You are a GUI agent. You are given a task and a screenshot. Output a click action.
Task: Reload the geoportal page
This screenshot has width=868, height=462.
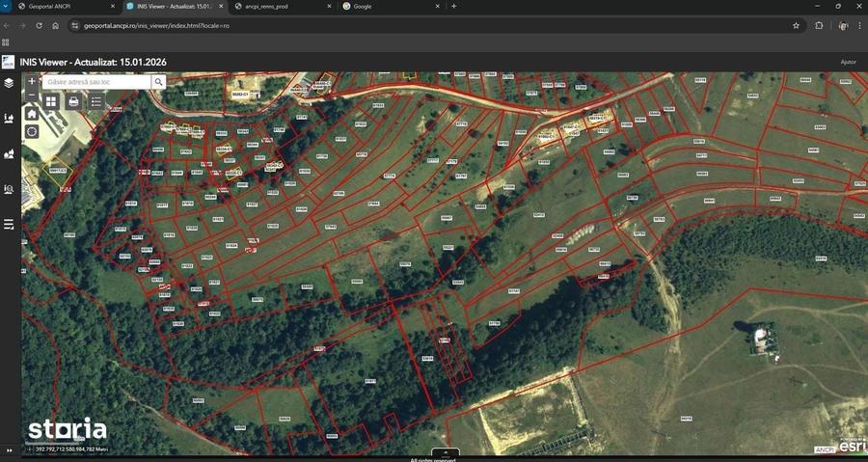pyautogui.click(x=39, y=25)
